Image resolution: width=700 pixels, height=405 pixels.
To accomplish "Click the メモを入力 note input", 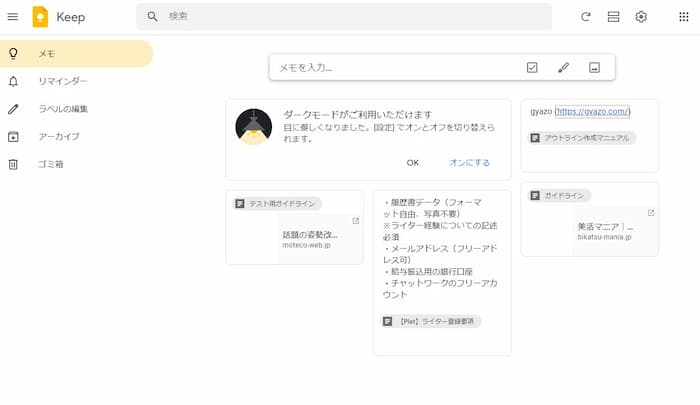I will point(395,67).
